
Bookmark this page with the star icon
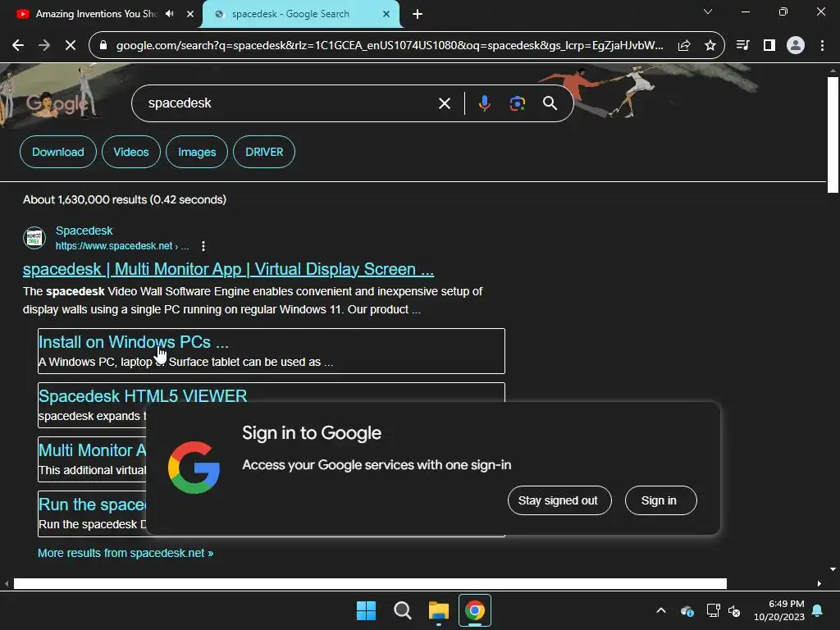pyautogui.click(x=710, y=46)
